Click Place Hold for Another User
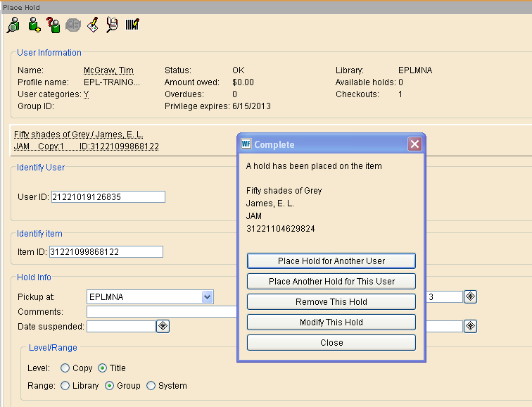This screenshot has height=407, width=532. (x=331, y=261)
